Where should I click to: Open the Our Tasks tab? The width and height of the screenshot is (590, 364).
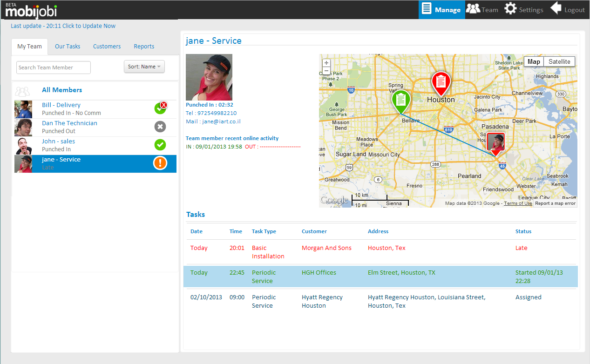coord(68,47)
